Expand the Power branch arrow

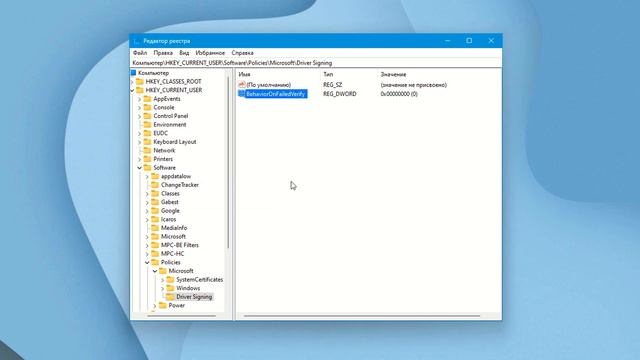155,305
